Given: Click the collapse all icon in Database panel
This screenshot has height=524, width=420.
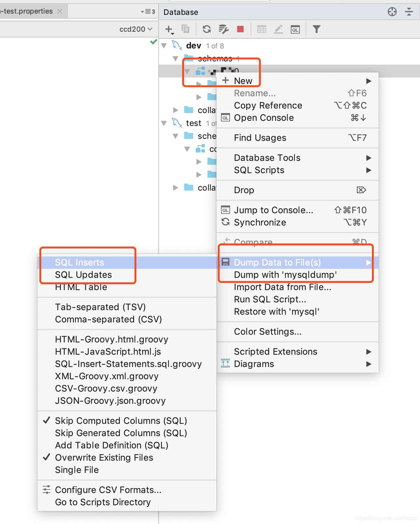Looking at the screenshot, I should coord(409,12).
